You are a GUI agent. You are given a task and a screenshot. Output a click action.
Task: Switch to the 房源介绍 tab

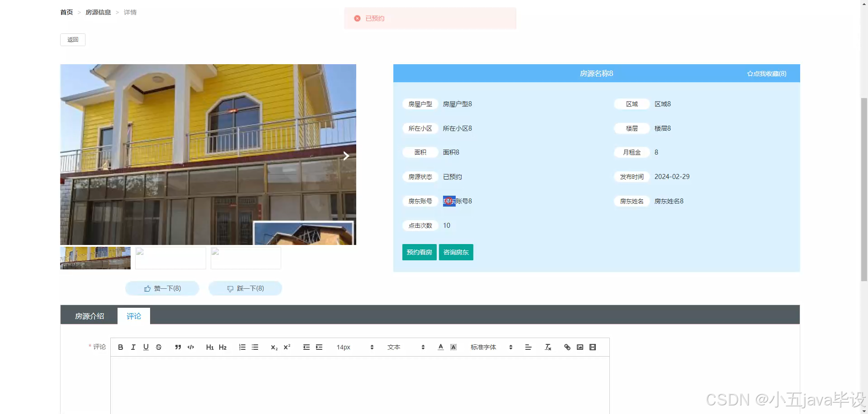click(90, 316)
